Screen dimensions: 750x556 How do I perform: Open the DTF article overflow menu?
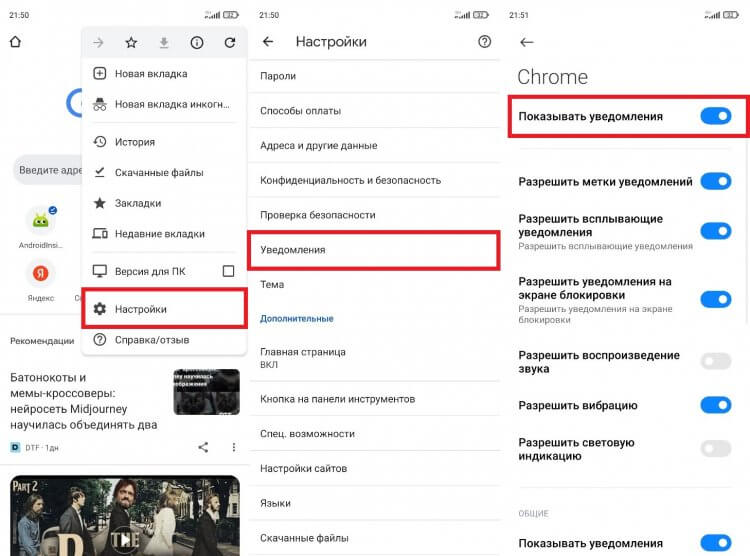(233, 447)
